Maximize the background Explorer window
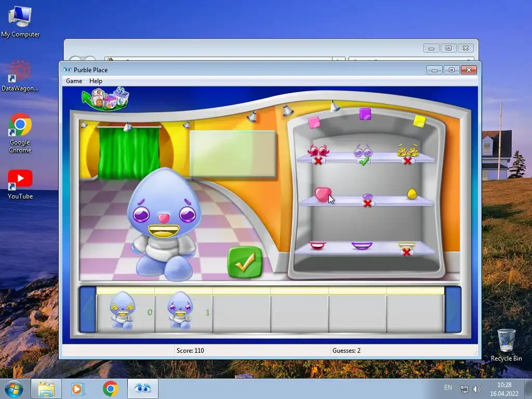This screenshot has width=532, height=399. pos(448,48)
